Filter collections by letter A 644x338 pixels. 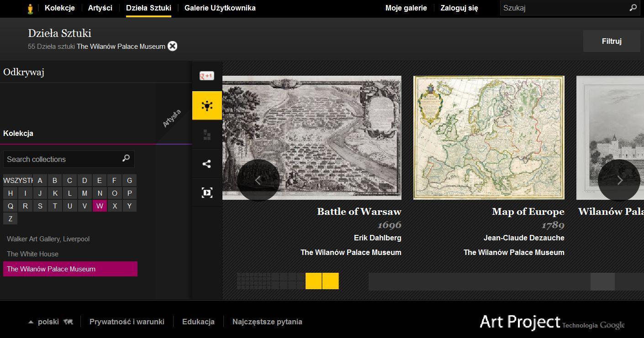pos(40,180)
